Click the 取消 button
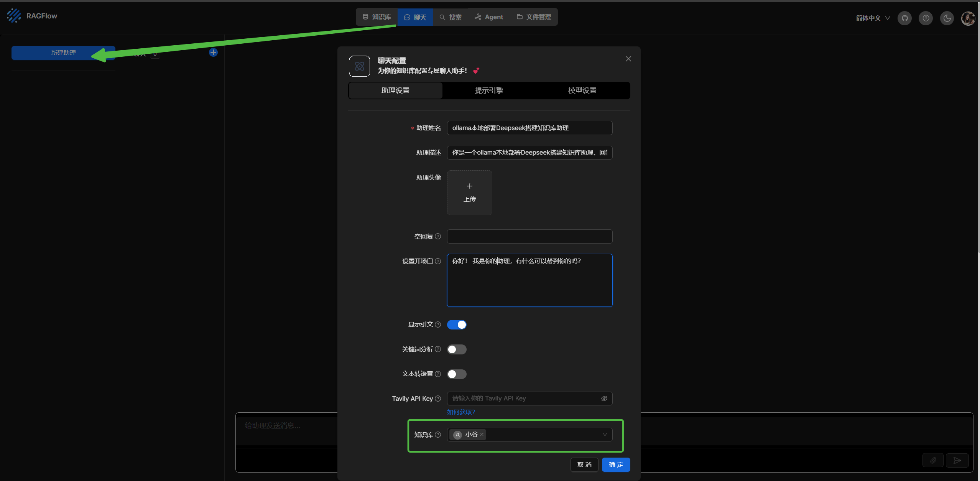This screenshot has width=980, height=481. 584,465
